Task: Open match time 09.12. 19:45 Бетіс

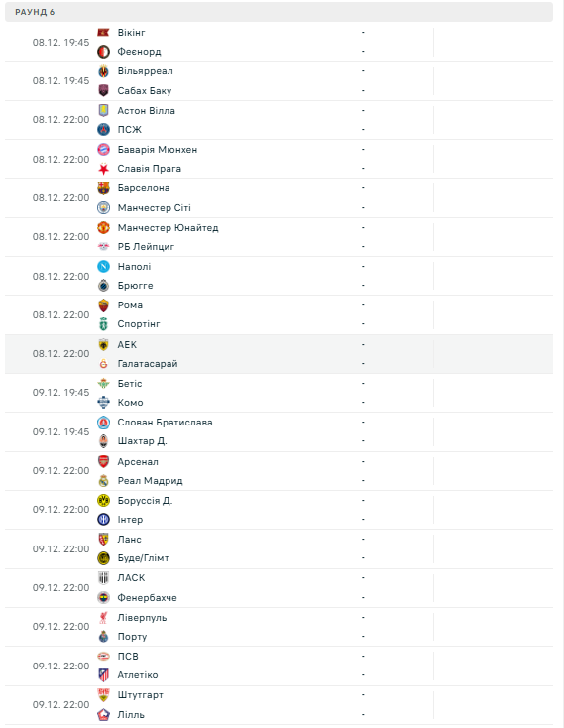Action: pos(60,393)
